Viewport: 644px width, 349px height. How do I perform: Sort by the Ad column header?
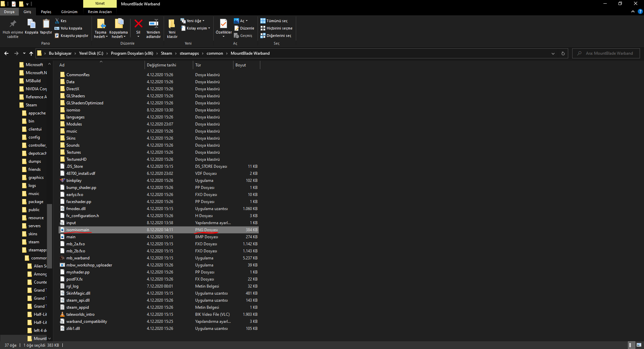(101, 65)
